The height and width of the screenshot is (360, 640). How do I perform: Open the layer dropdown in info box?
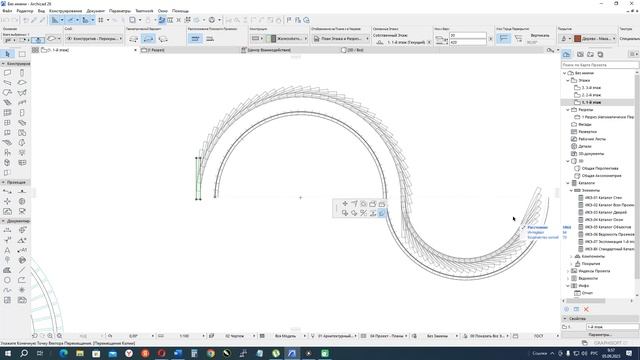pyautogui.click(x=94, y=38)
